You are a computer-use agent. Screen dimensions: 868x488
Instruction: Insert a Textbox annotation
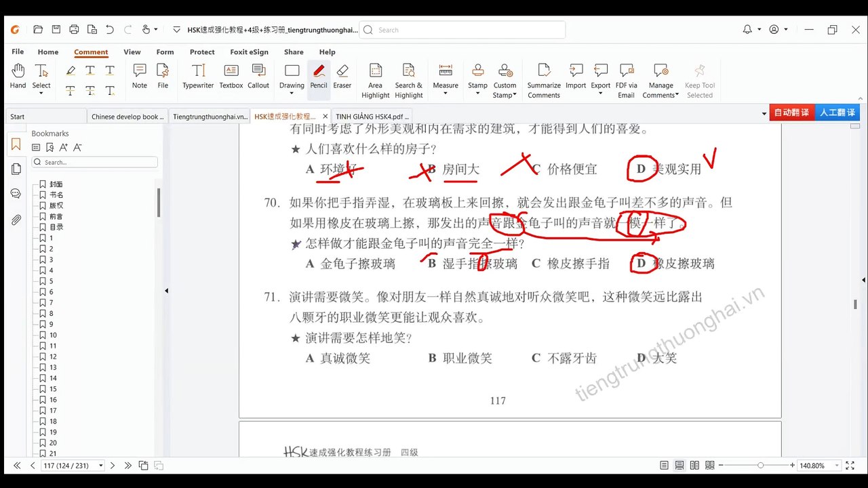tap(231, 76)
